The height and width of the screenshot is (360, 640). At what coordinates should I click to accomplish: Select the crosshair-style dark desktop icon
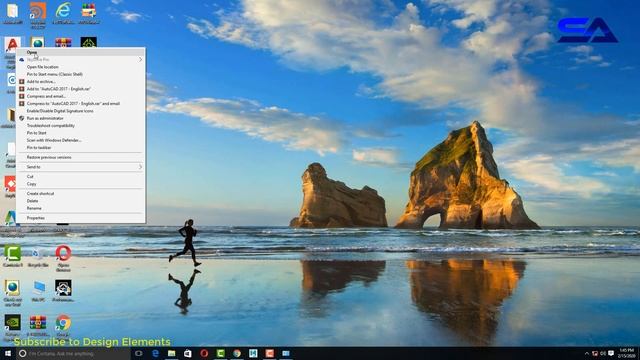(89, 42)
